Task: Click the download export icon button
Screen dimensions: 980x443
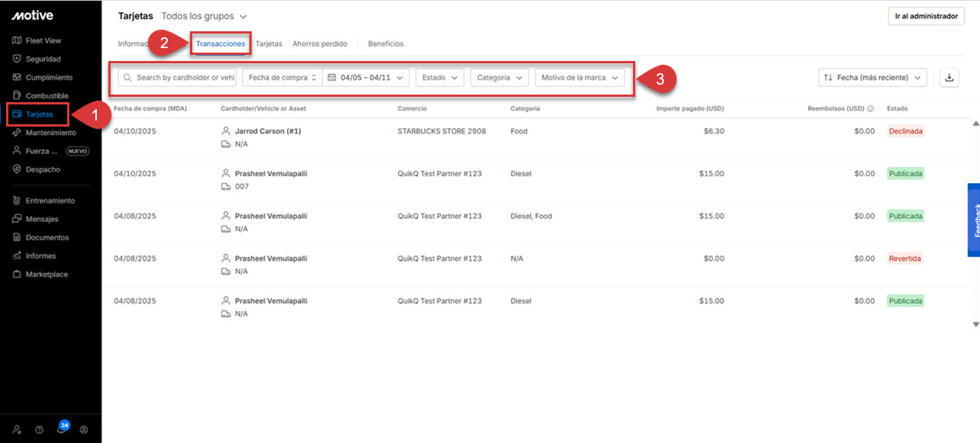Action: [949, 77]
